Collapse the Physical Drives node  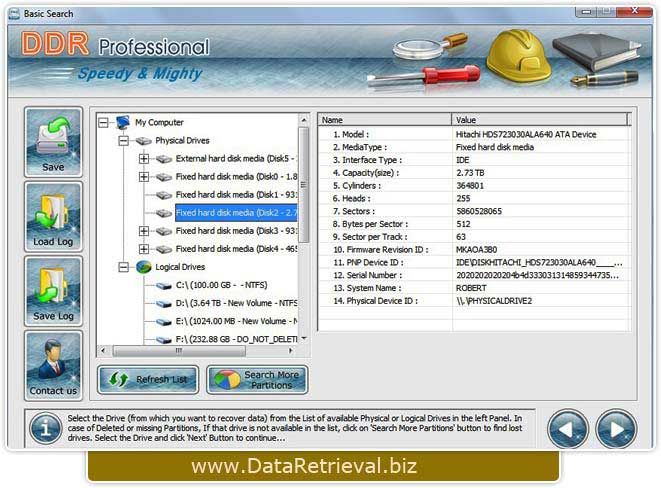[x=124, y=141]
